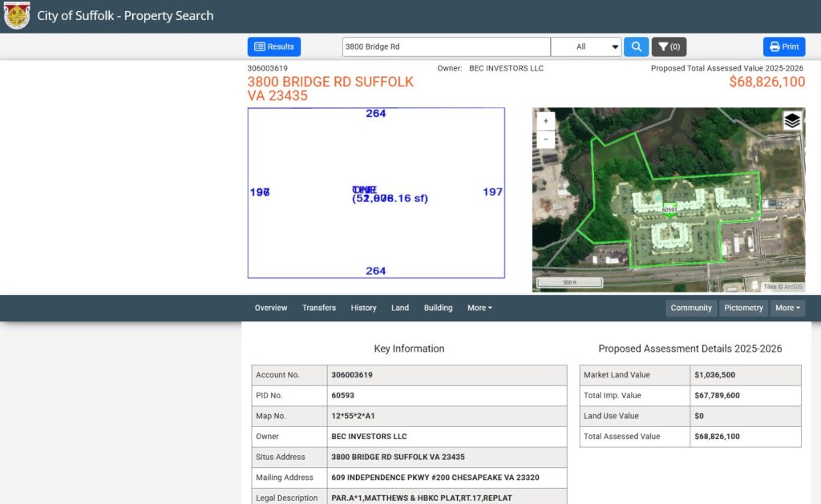Zoom out on the aerial map
This screenshot has width=821, height=504.
[545, 139]
